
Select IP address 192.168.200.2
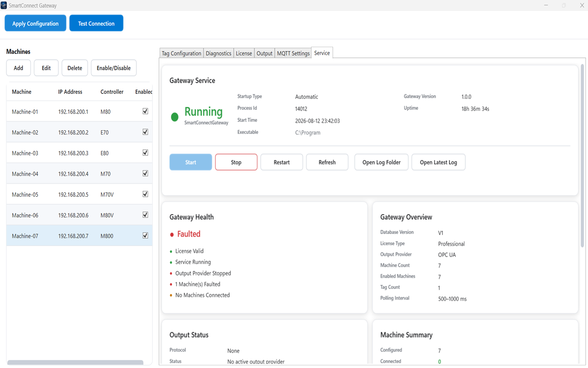(x=73, y=132)
